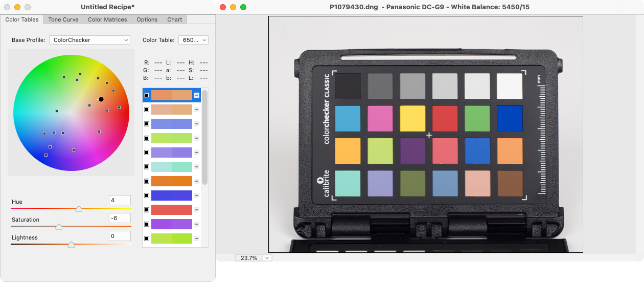Toggle checkbox of periwinkle blue row

coord(147,124)
